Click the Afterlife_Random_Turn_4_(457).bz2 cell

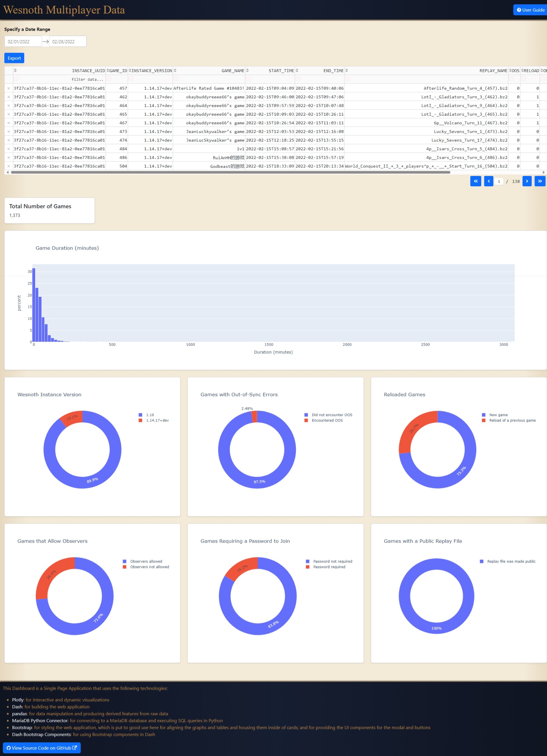coord(426,88)
